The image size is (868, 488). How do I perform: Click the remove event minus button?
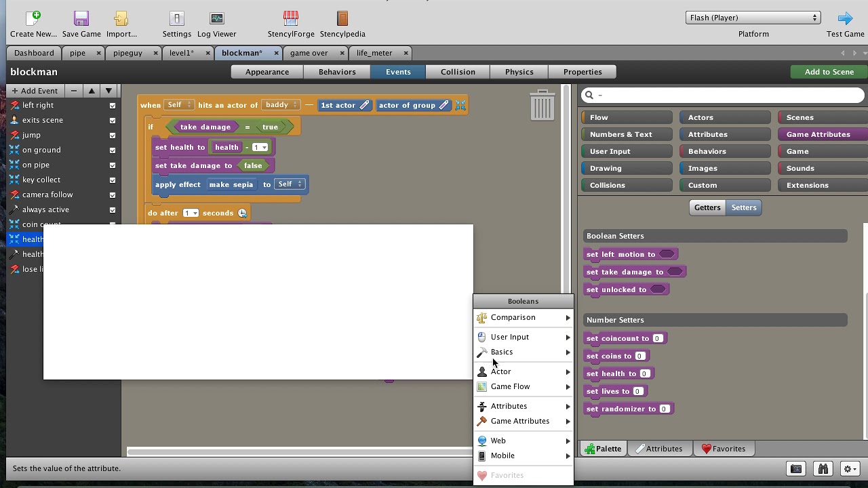click(74, 91)
